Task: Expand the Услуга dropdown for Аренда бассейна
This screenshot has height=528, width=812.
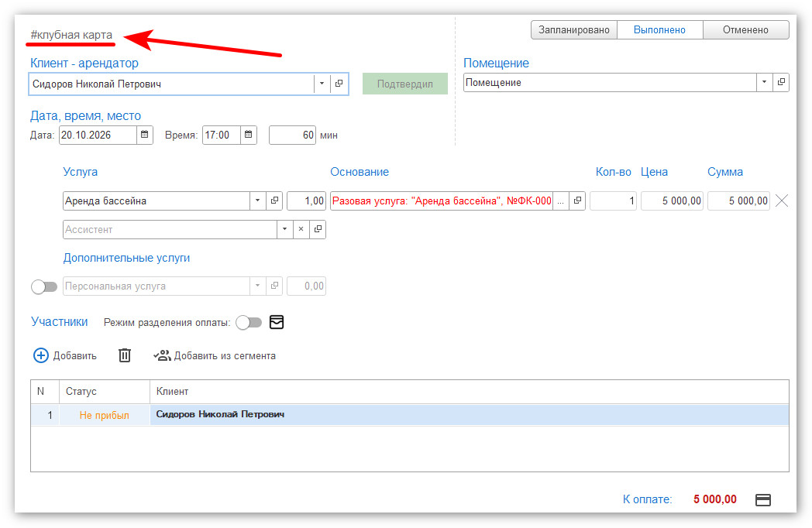Action: point(257,201)
